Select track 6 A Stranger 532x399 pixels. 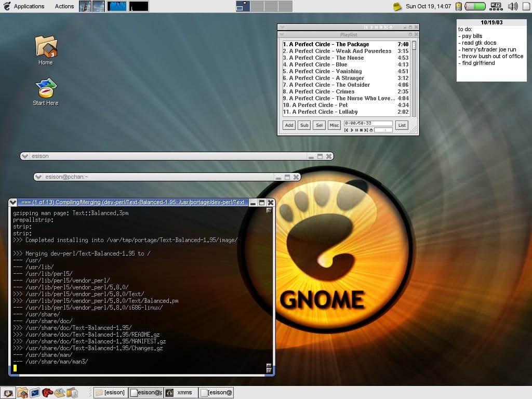345,78
